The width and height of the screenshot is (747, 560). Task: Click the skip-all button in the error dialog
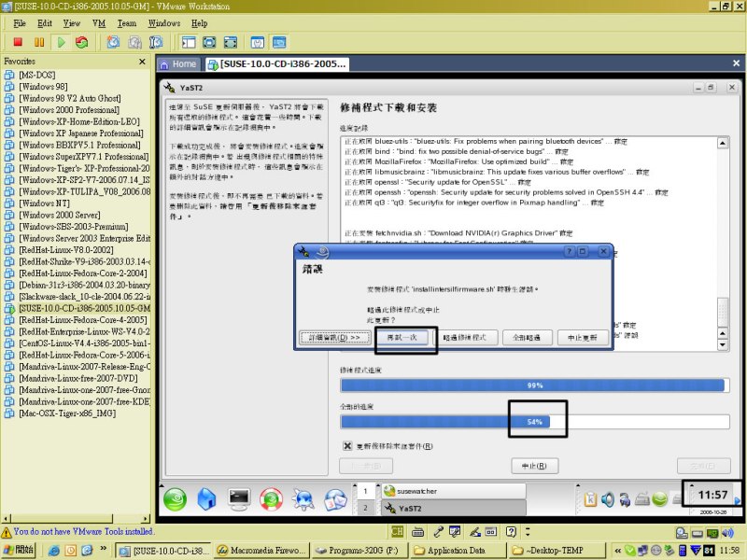point(527,338)
